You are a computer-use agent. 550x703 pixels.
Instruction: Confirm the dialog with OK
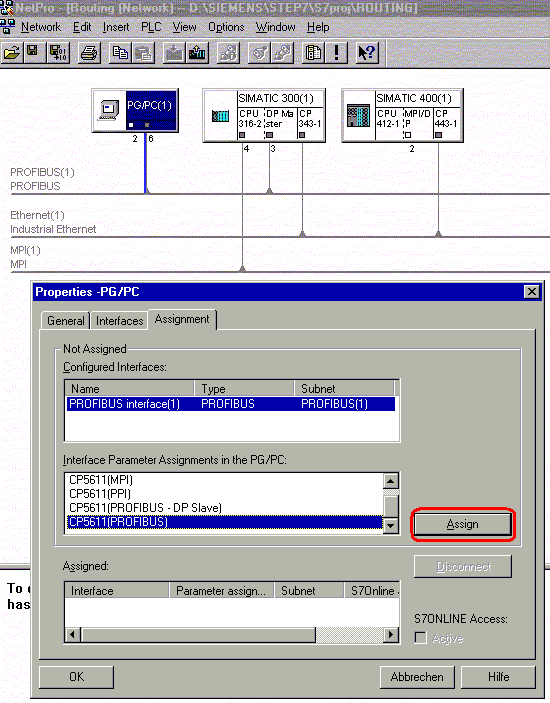(x=76, y=677)
